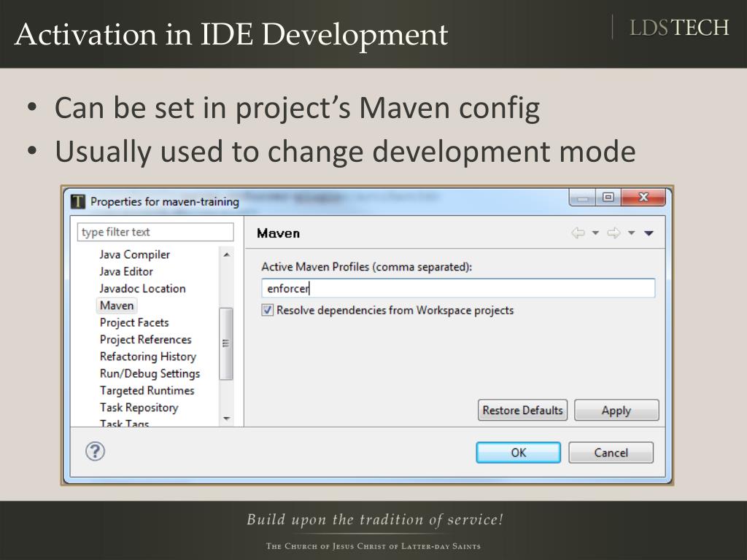Screen dimensions: 747x560
Task: Toggle Resolve dependencies from Workspace projects checkbox
Action: [267, 310]
